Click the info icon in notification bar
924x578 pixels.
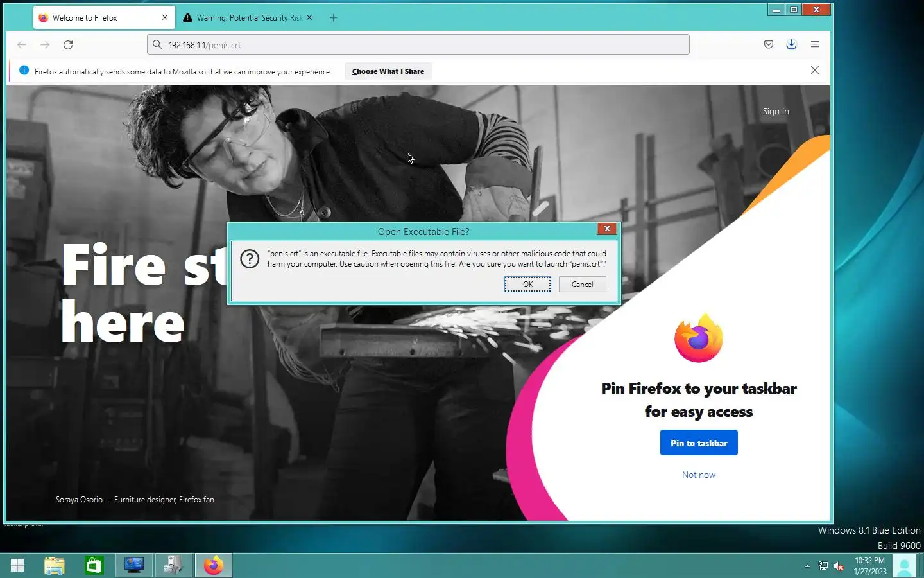24,71
